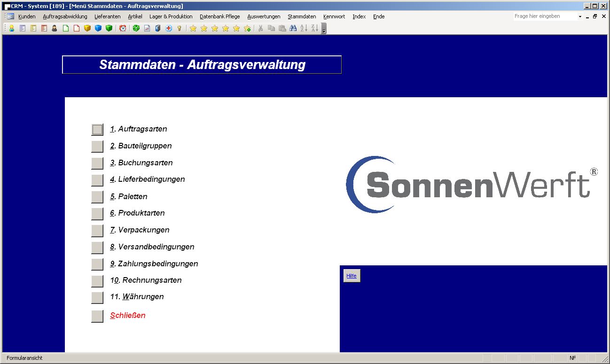Screen dimensions: 610x364
Task: Open the alarm clock reminder icon
Action: [123, 28]
